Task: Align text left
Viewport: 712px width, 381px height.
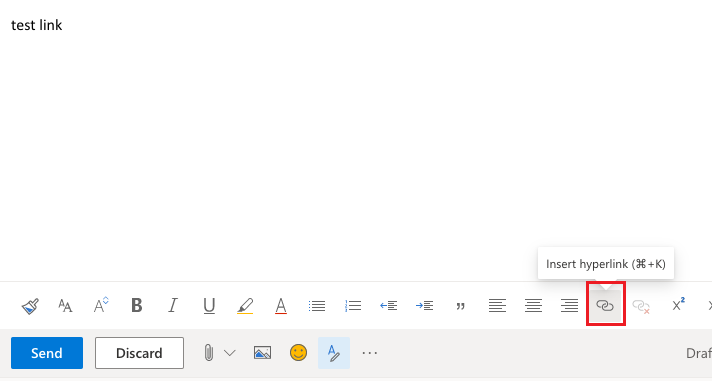Action: tap(497, 306)
